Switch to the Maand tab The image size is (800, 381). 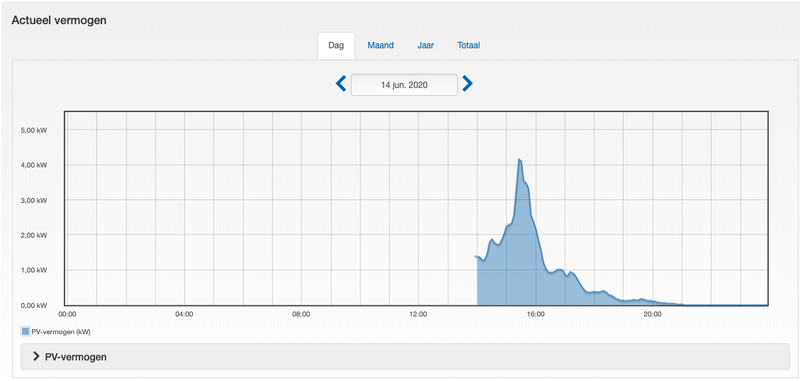381,45
